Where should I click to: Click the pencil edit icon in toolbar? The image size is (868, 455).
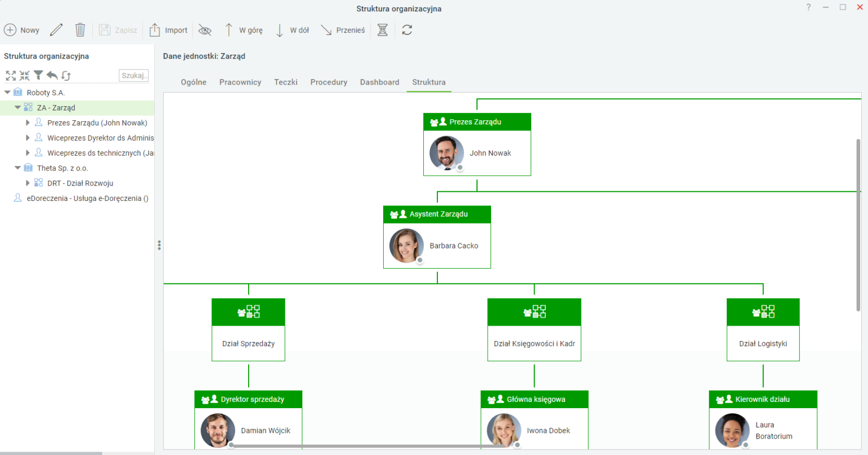56,30
